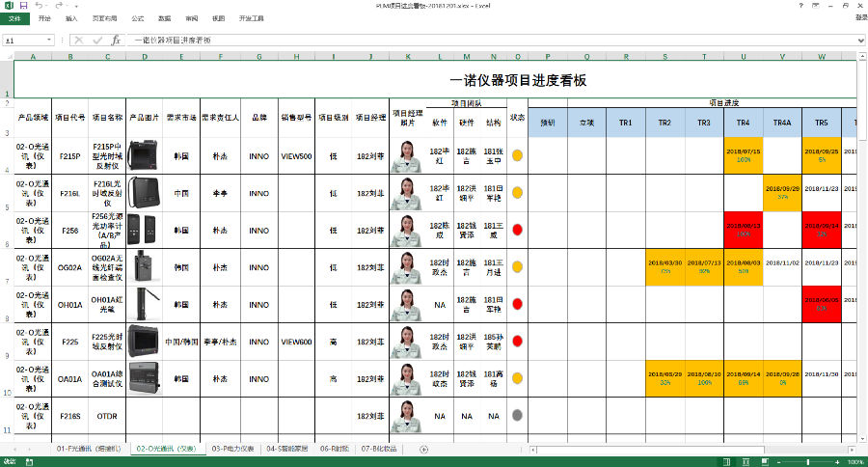The image size is (868, 467).
Task: Click the Save icon in quick access toolbar
Action: 23,6
